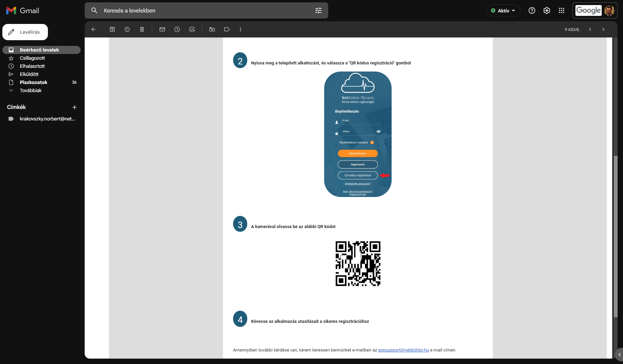Viewport: 623px width, 364px height.
Task: Open the Elküldött folder
Action: (x=41, y=74)
